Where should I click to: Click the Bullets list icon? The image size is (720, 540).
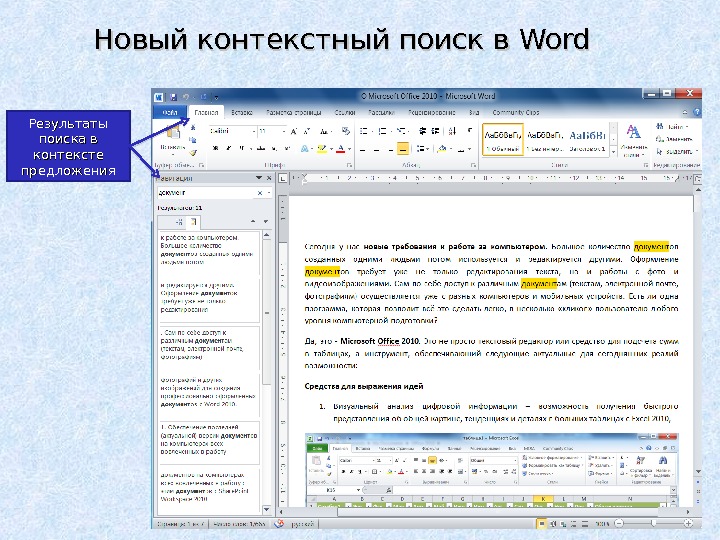pyautogui.click(x=363, y=131)
